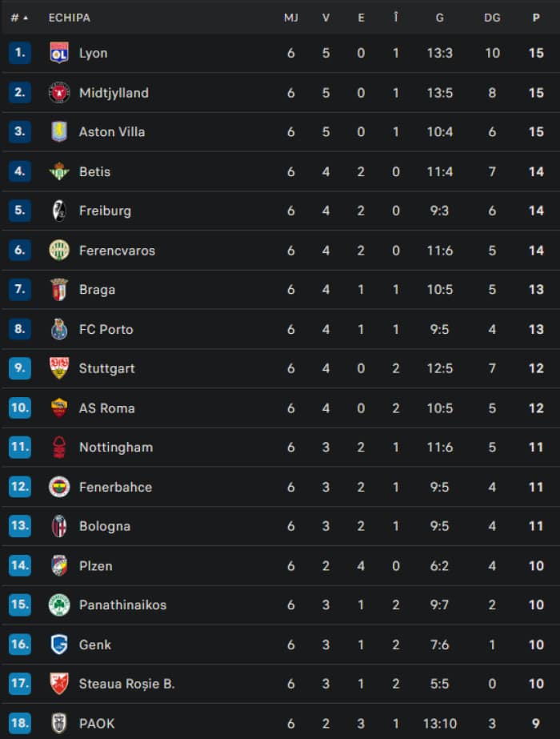
Task: Open Steaua Roșie B. team link
Action: pyautogui.click(x=126, y=684)
